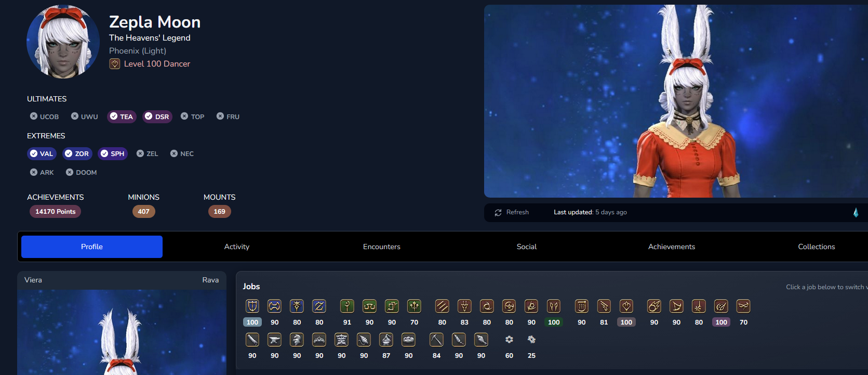Click the TEA ultimate badge
Image resolution: width=868 pixels, height=375 pixels.
point(122,117)
